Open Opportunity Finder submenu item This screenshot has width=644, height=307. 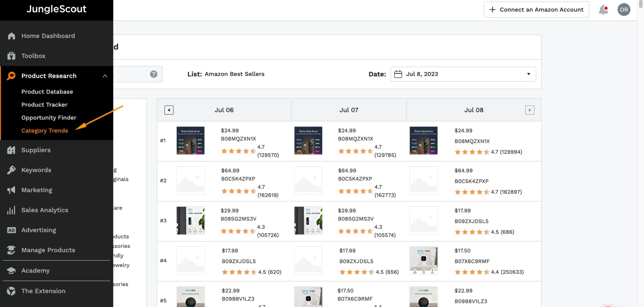pyautogui.click(x=49, y=118)
